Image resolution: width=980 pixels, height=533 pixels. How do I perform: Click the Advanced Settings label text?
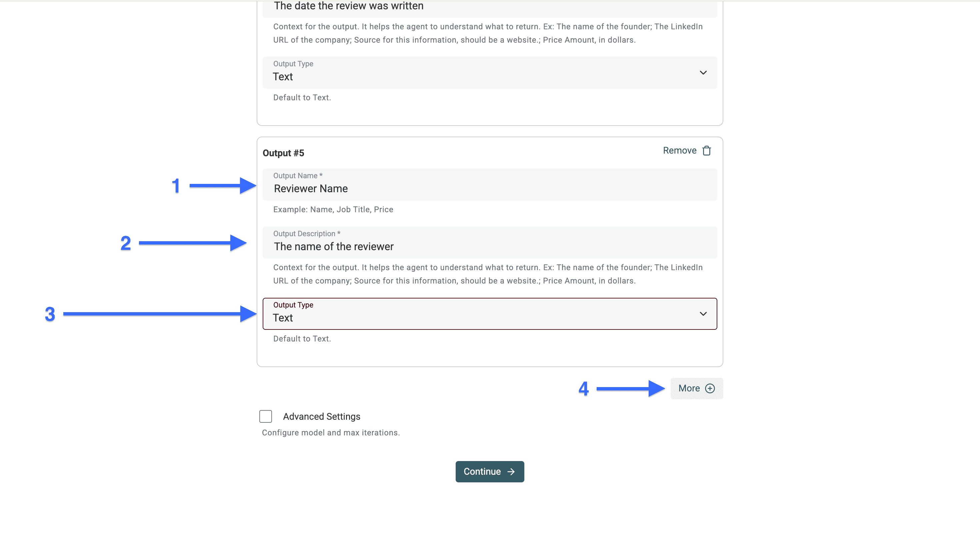(x=321, y=416)
